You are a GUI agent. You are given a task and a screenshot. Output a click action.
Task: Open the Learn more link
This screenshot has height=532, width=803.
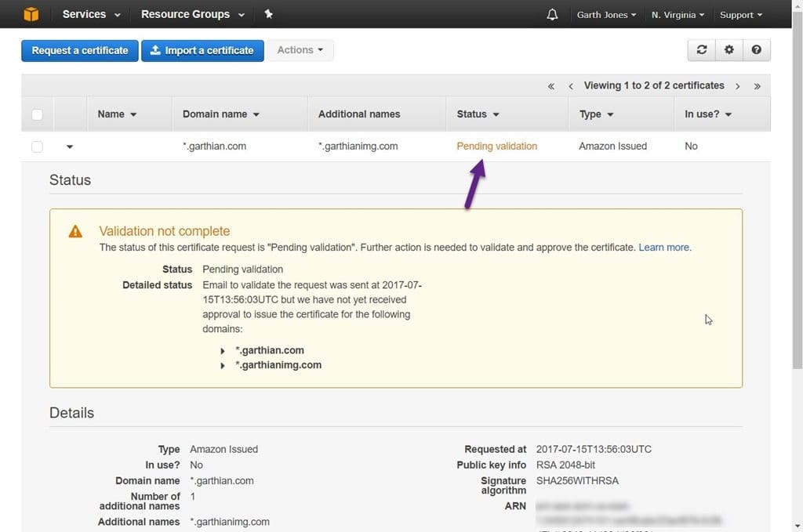663,248
